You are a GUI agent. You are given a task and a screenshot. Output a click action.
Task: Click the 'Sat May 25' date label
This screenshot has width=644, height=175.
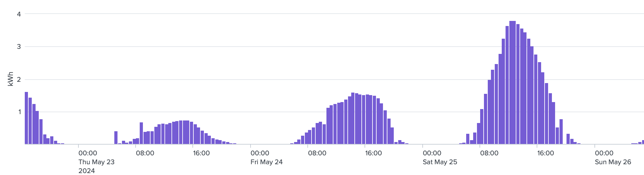click(440, 162)
